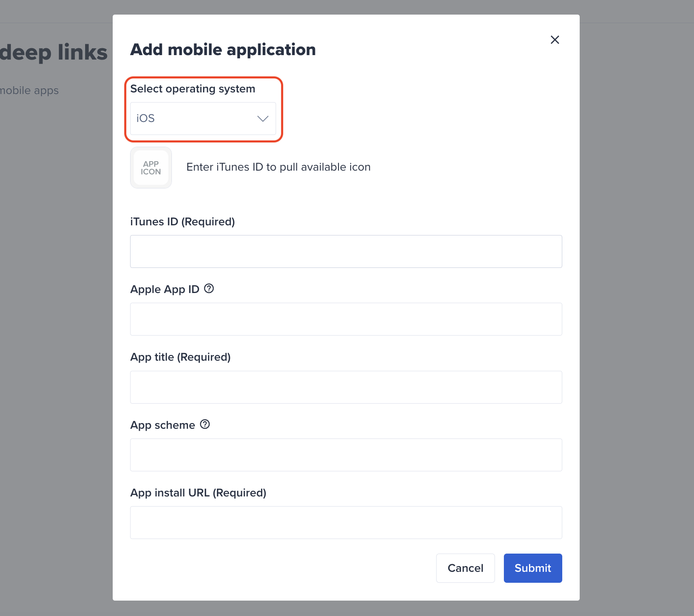Click the Submit button
694x616 pixels.
[532, 568]
